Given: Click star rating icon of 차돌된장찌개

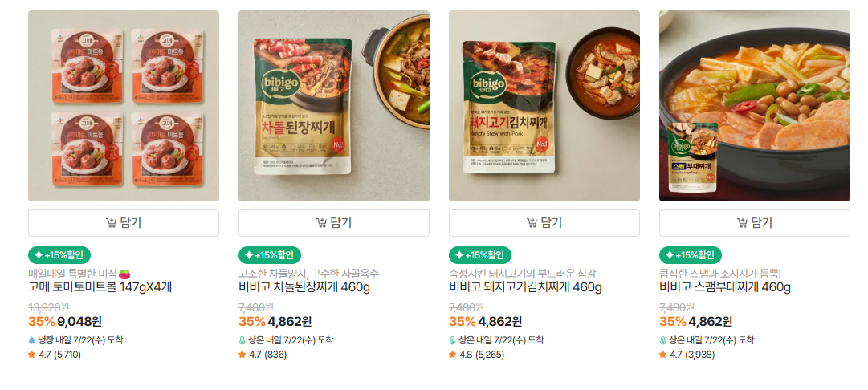Looking at the screenshot, I should pos(242,355).
